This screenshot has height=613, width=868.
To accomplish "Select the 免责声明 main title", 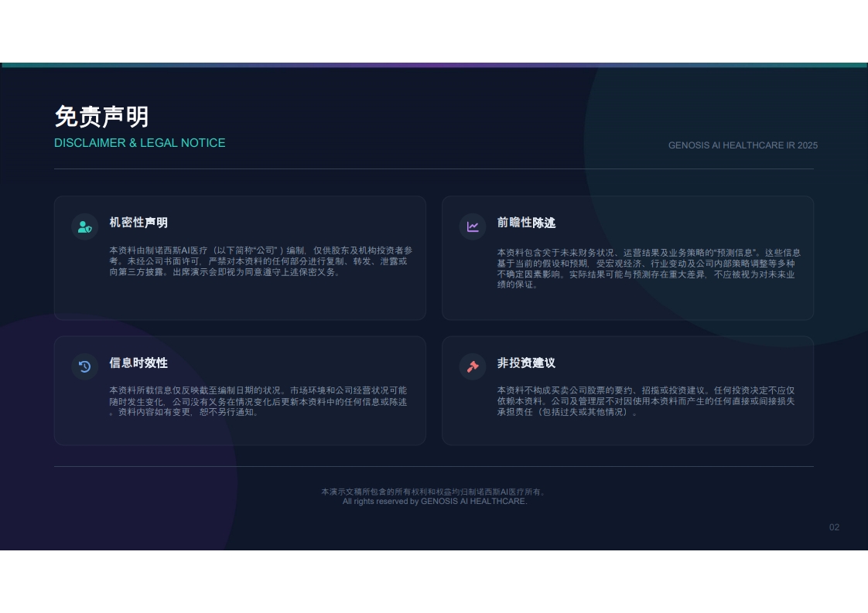I will (x=102, y=117).
